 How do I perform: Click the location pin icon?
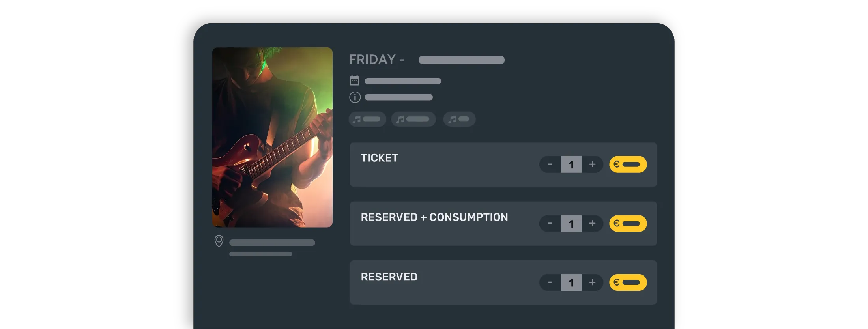219,241
